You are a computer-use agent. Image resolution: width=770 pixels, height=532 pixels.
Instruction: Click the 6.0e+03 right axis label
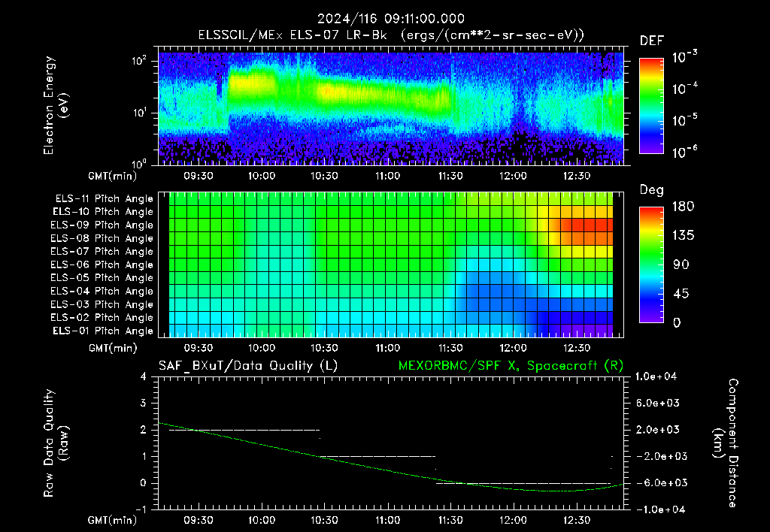tap(658, 403)
